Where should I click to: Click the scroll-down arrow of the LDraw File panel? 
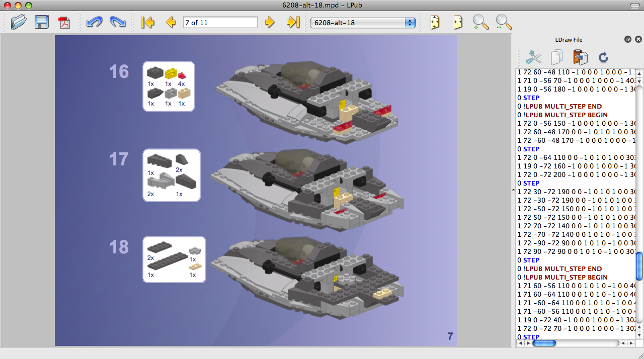(639, 335)
